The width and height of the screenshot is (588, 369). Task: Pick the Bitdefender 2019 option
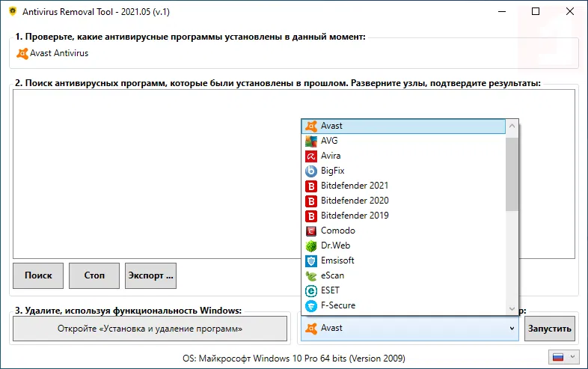[403, 216]
